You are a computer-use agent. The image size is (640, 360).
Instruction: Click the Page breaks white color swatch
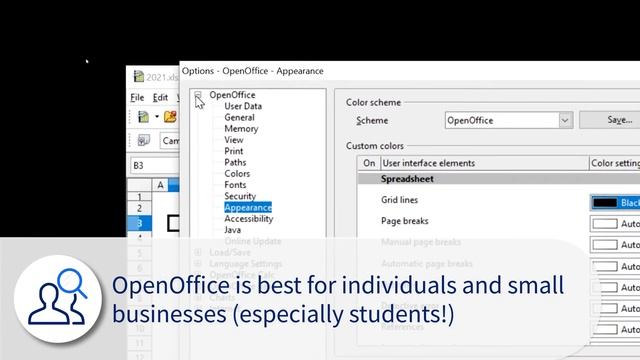(x=604, y=224)
